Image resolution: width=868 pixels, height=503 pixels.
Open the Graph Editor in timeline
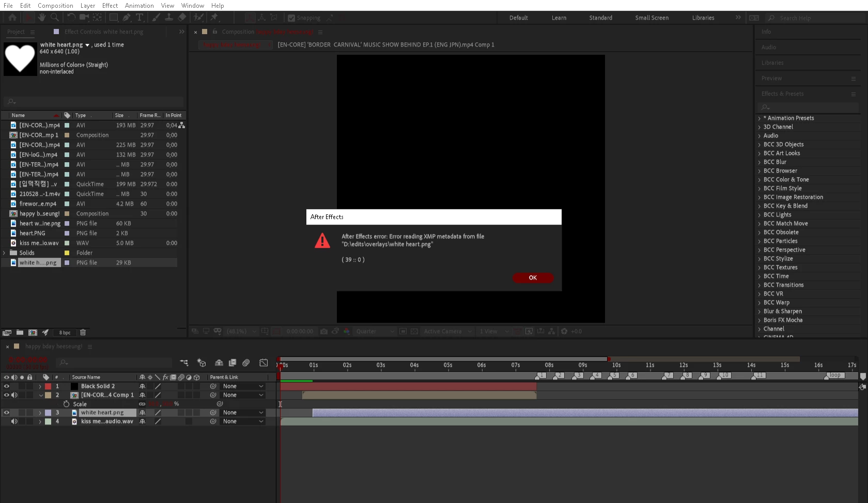(263, 363)
